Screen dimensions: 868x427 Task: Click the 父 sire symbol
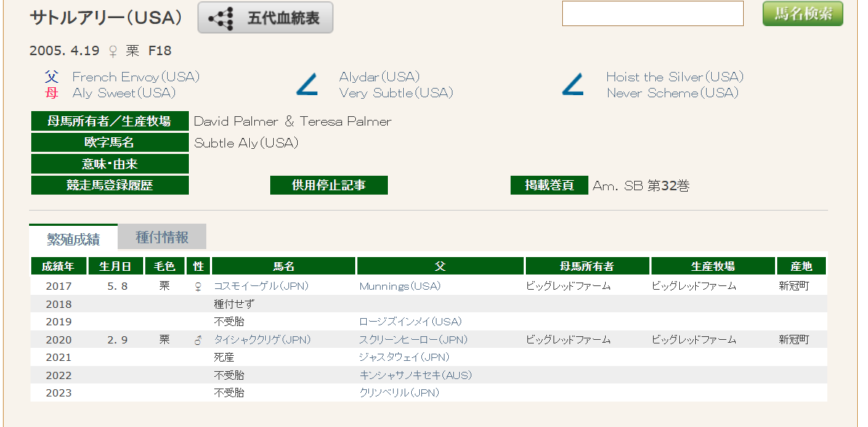(52, 77)
